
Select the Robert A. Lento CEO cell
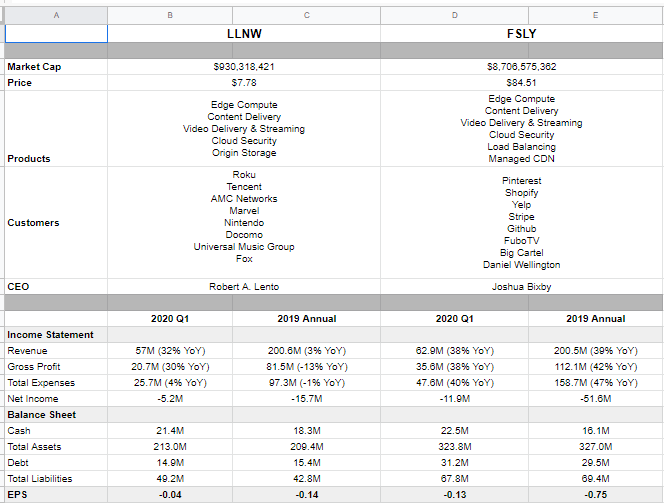coord(244,287)
